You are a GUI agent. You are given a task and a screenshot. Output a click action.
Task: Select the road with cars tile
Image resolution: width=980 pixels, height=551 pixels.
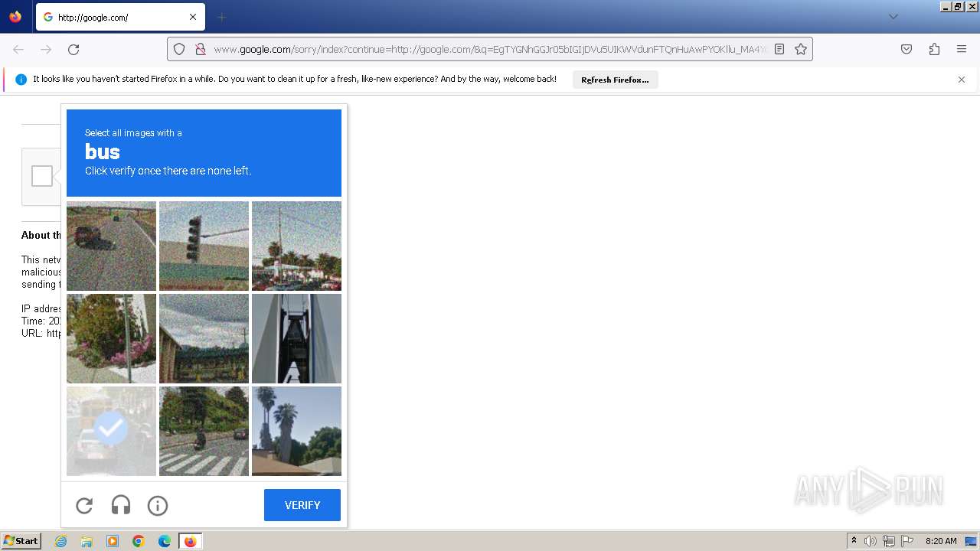tap(111, 246)
